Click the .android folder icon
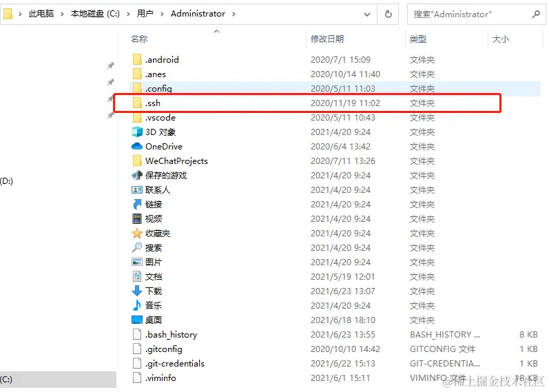Screen dimensions: 549x392 pos(137,59)
